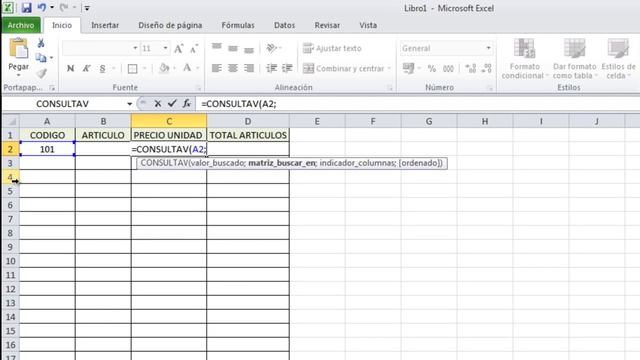Switch to the Datos tab
This screenshot has height=360, width=640.
tap(284, 25)
